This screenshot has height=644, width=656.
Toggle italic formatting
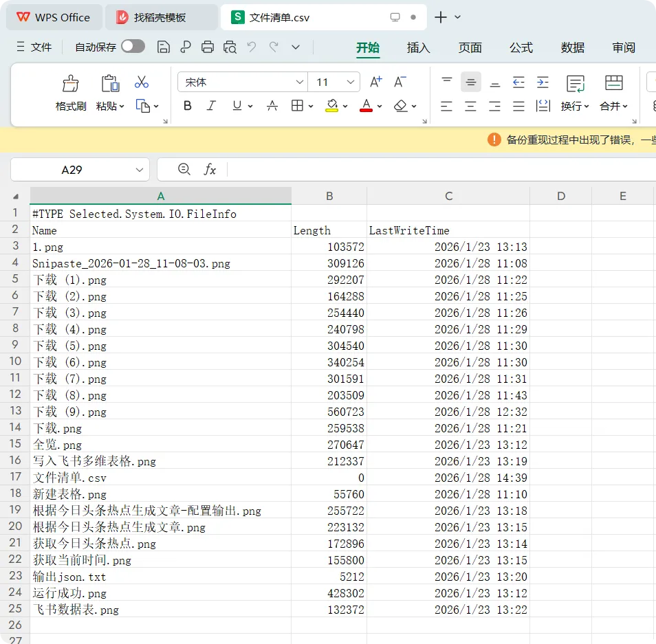pyautogui.click(x=212, y=106)
